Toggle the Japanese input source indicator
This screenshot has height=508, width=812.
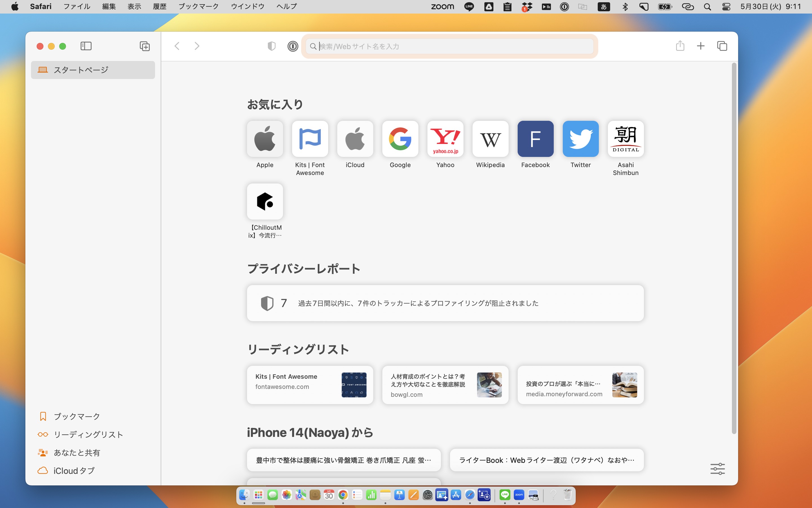(604, 6)
